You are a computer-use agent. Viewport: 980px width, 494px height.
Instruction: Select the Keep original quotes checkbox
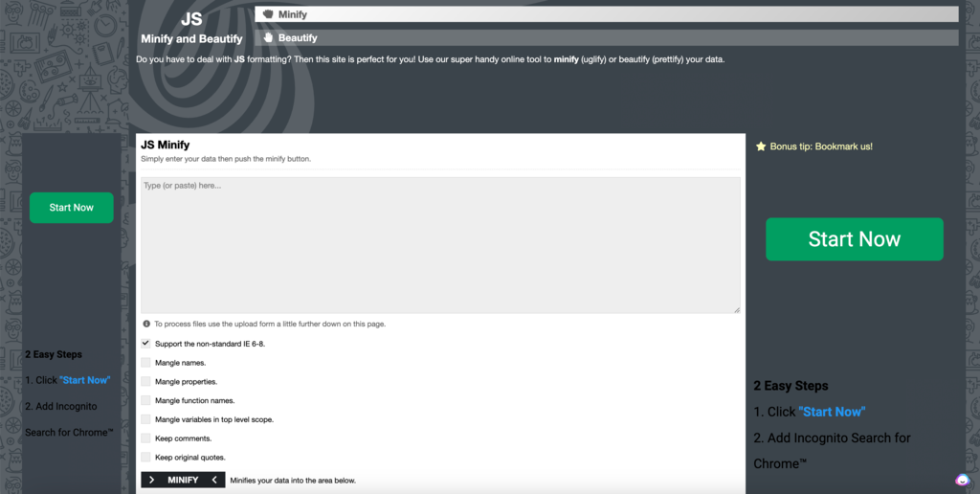146,458
